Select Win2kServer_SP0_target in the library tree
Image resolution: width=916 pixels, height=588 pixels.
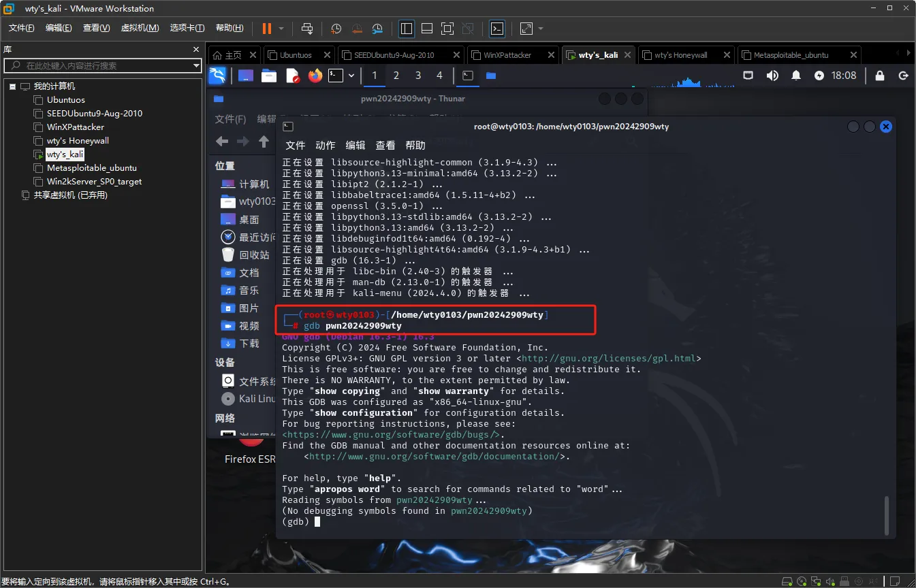click(94, 182)
